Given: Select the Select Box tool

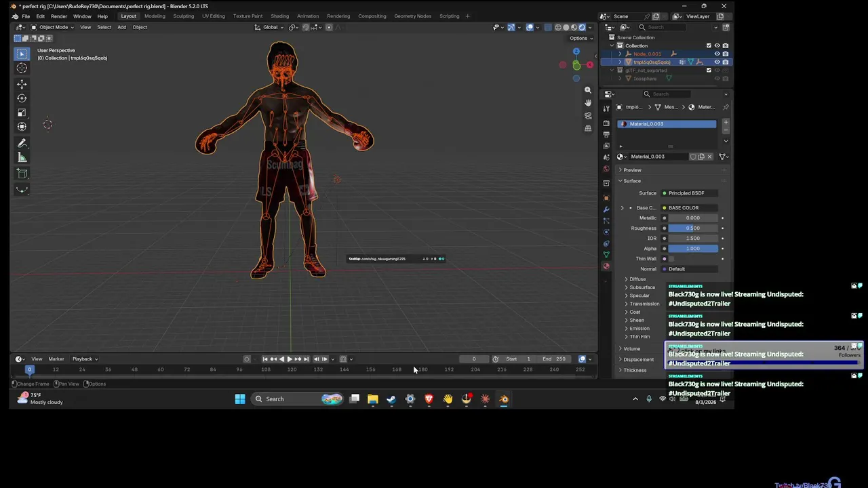Looking at the screenshot, I should tap(22, 54).
